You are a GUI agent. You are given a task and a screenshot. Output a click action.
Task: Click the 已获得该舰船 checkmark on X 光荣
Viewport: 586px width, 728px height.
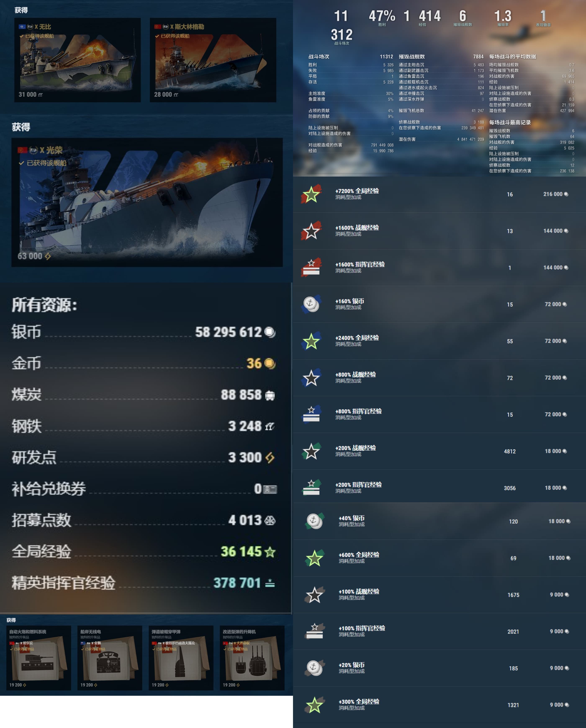coord(21,163)
